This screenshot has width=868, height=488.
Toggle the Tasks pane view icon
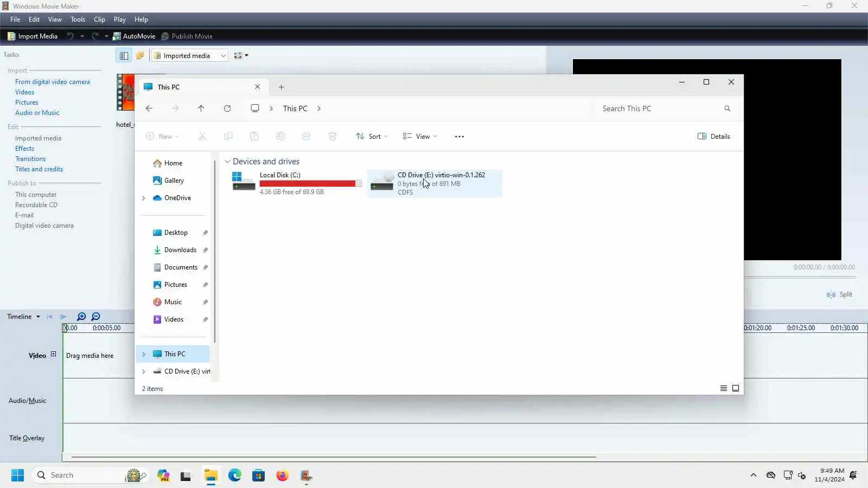click(x=124, y=55)
